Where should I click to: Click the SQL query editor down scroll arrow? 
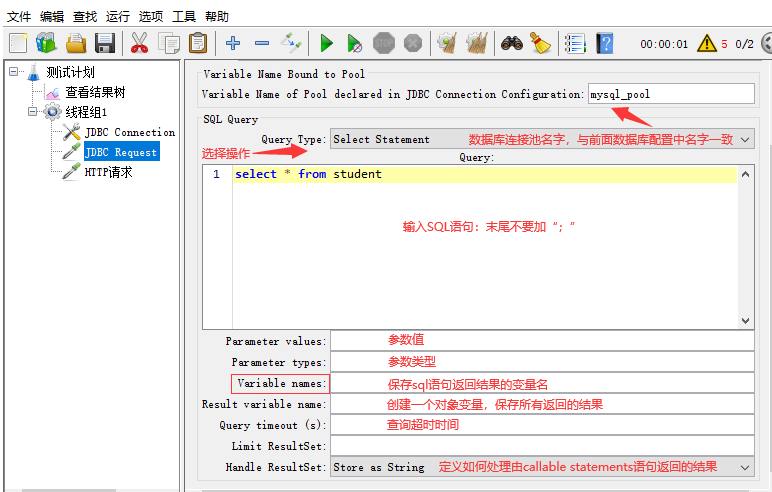tap(745, 321)
